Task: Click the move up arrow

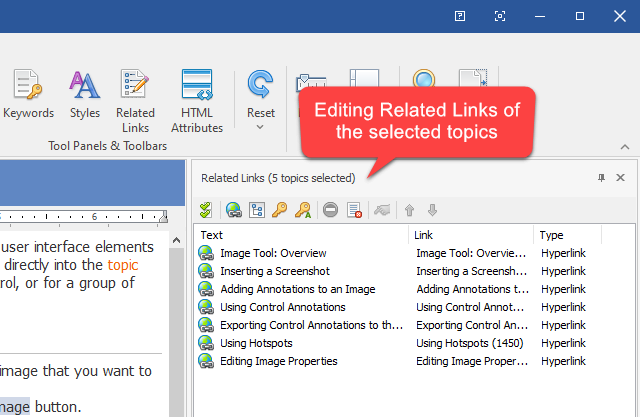Action: (x=409, y=210)
